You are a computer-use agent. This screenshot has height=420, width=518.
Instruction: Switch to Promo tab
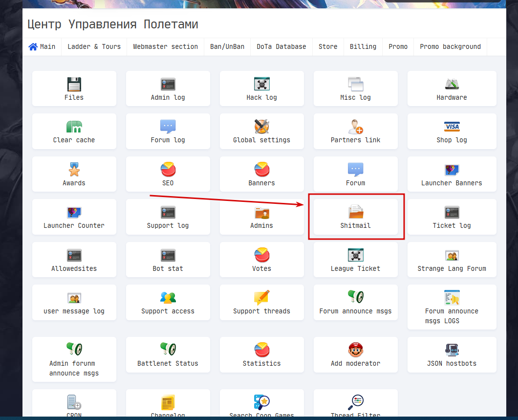[398, 47]
